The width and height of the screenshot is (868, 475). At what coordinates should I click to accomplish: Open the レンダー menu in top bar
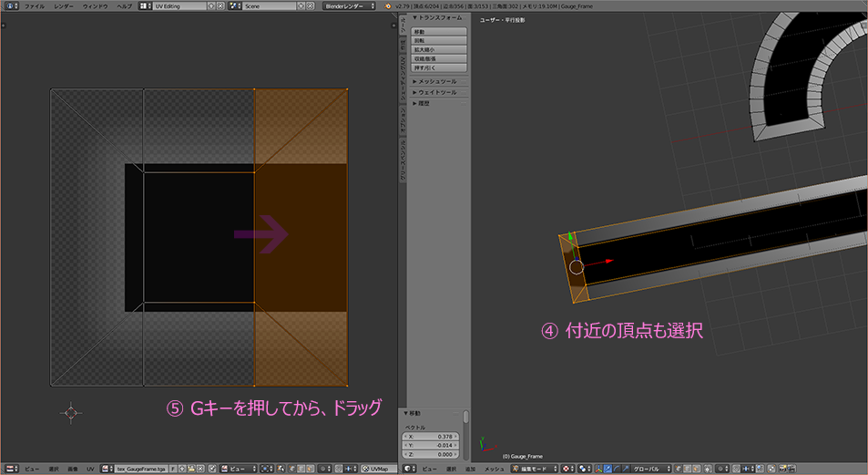point(64,6)
